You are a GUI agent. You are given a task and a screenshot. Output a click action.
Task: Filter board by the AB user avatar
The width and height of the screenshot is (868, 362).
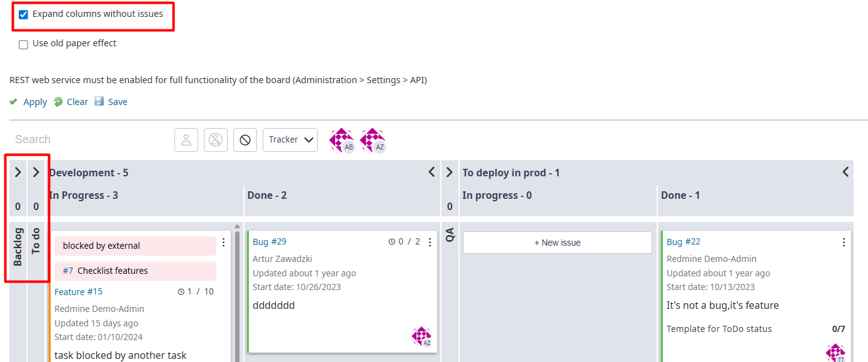coord(342,140)
